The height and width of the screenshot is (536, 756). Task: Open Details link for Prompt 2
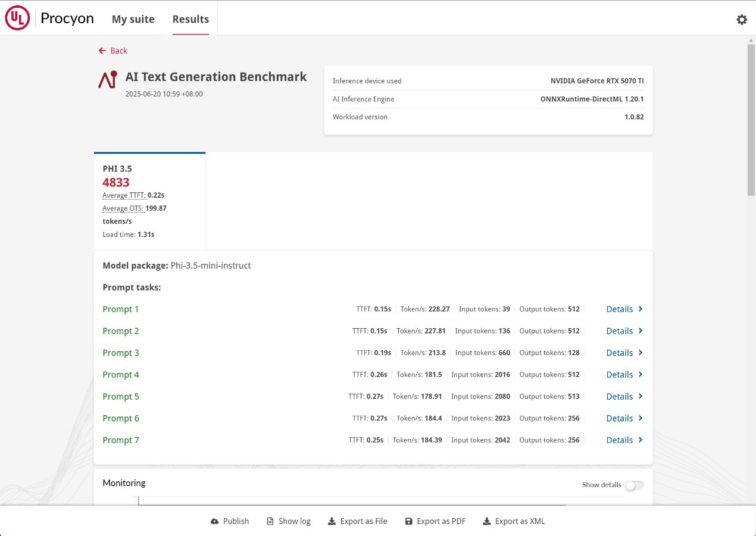[619, 331]
